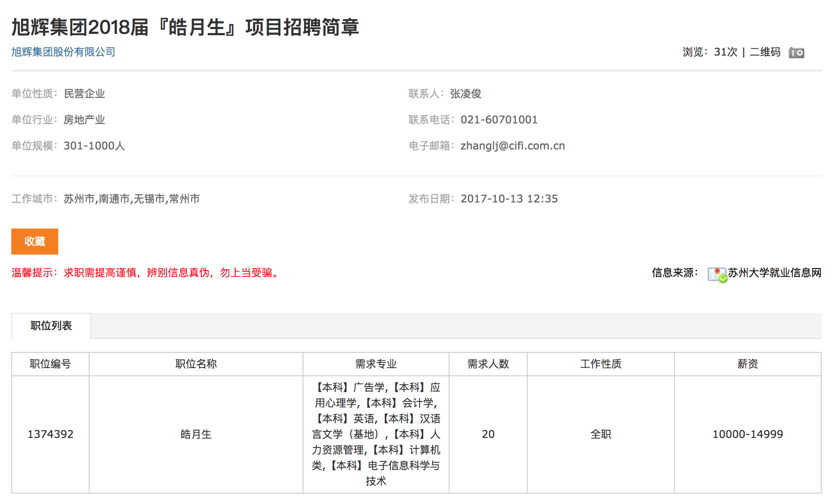The height and width of the screenshot is (504, 833).
Task: Click the red 温馨提示 warning text
Action: pyautogui.click(x=147, y=273)
